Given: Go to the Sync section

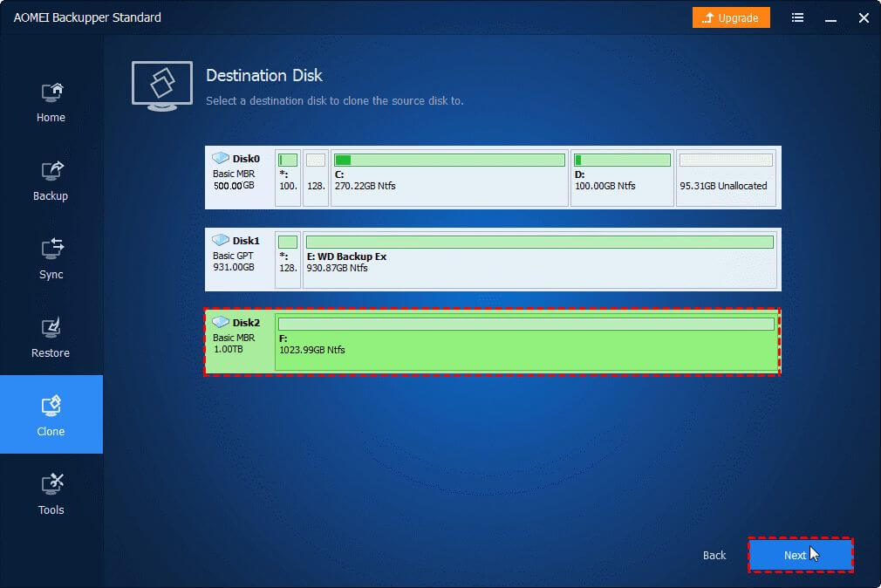Looking at the screenshot, I should [51, 260].
